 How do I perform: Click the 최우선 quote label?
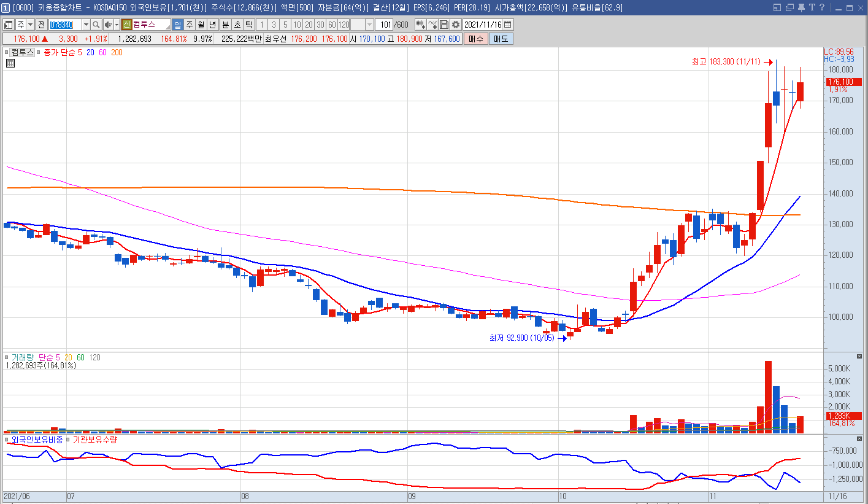[x=276, y=39]
